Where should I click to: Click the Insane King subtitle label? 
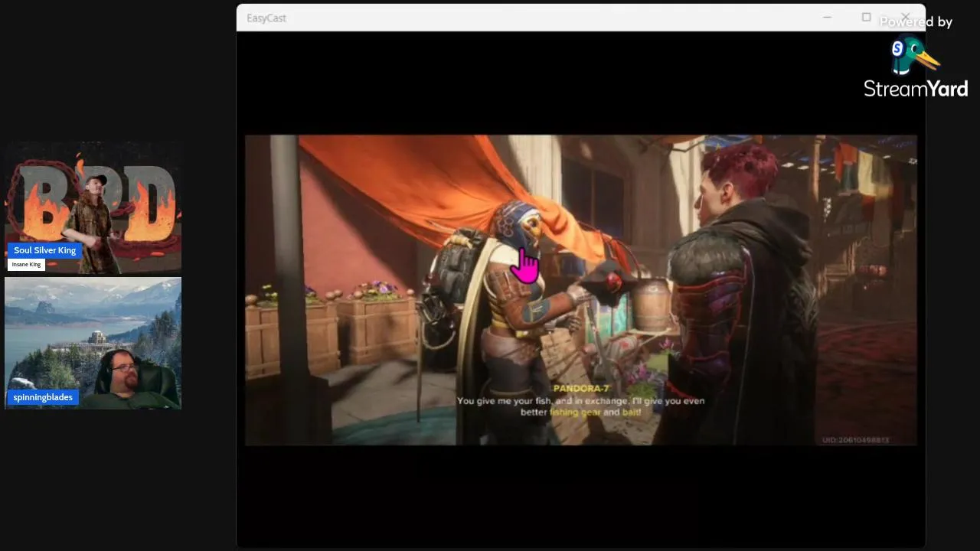(x=26, y=265)
